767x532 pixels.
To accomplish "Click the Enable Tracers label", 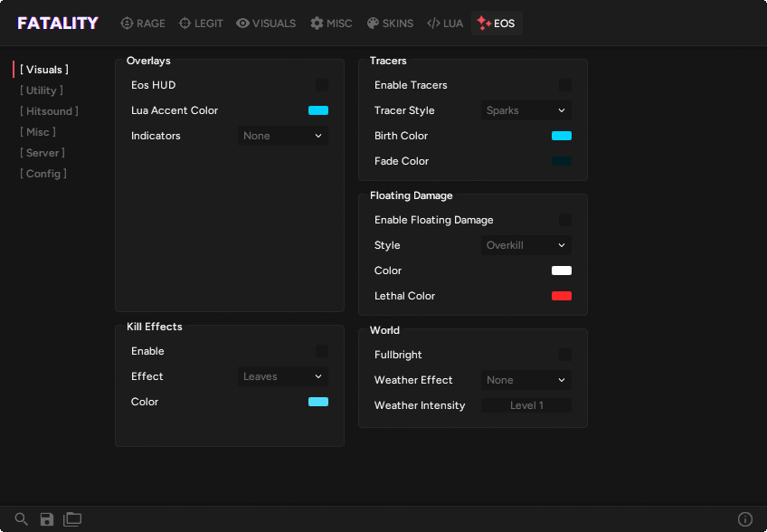I will pyautogui.click(x=411, y=85).
